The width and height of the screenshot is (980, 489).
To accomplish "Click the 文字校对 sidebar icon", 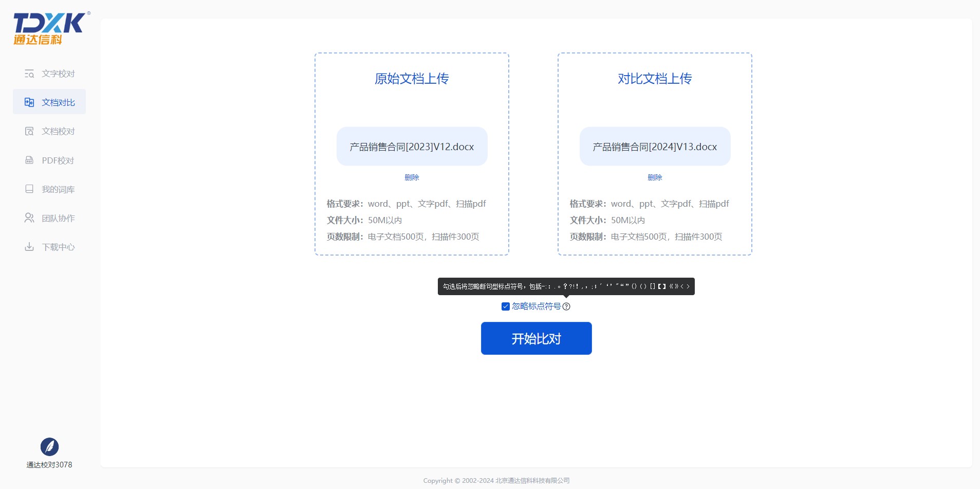I will (x=29, y=74).
